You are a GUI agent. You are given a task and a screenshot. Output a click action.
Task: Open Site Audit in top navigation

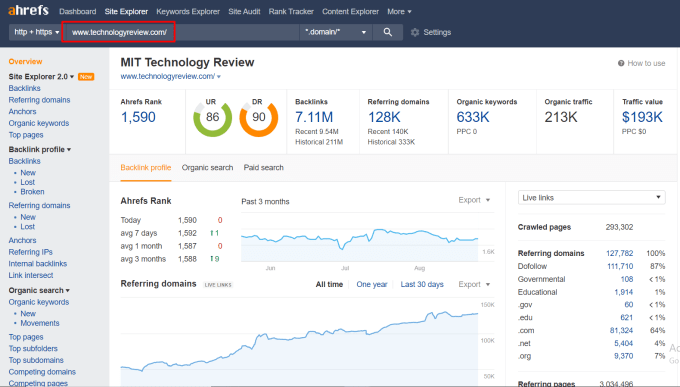tap(244, 12)
